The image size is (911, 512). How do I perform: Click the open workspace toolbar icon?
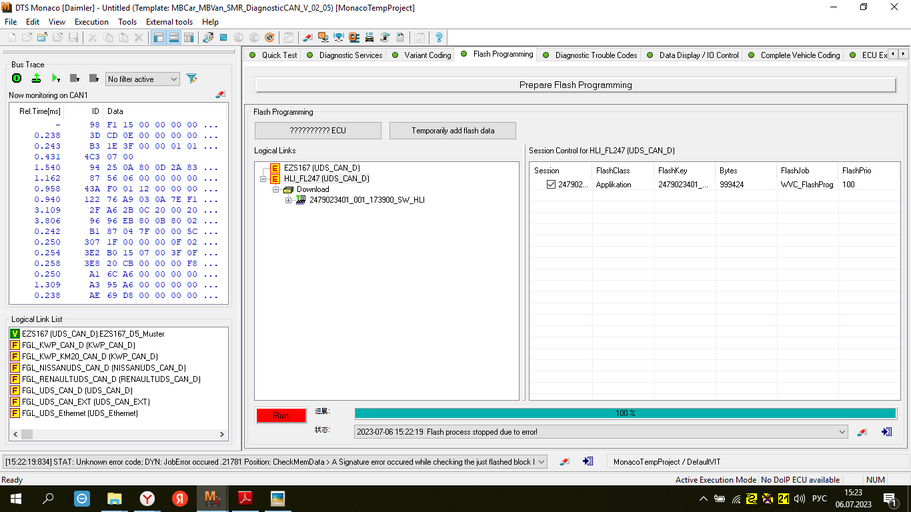42,38
